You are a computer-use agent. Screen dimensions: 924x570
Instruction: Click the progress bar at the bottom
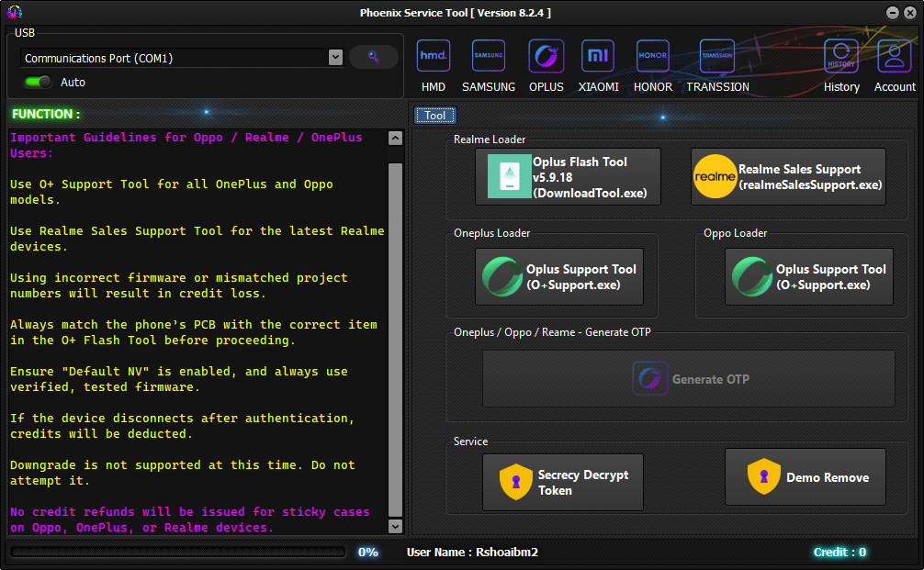click(x=178, y=553)
